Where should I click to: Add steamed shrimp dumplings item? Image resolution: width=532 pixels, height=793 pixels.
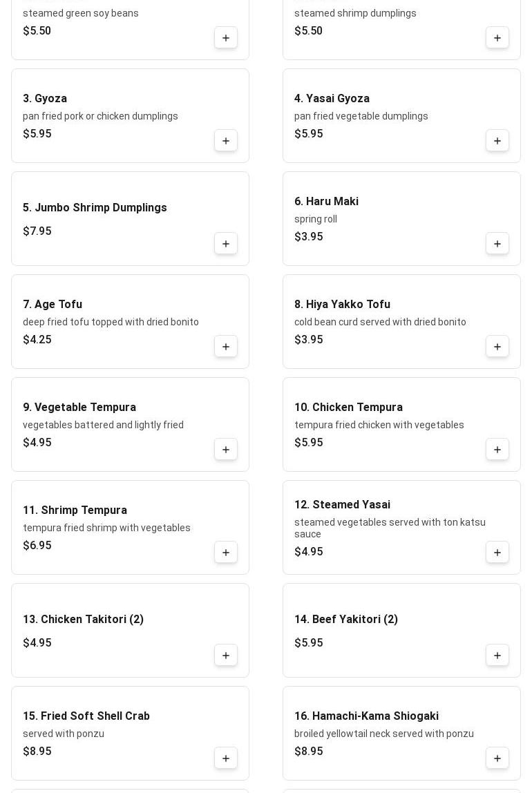click(497, 38)
